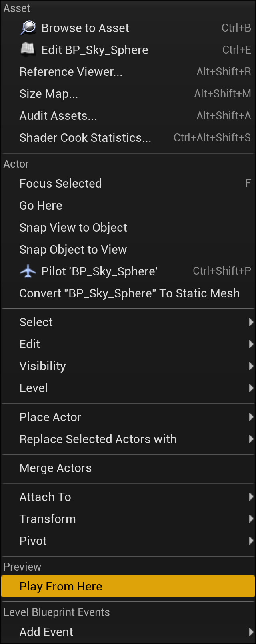This screenshot has width=256, height=644.
Task: Select Merge Actors
Action: coord(56,468)
